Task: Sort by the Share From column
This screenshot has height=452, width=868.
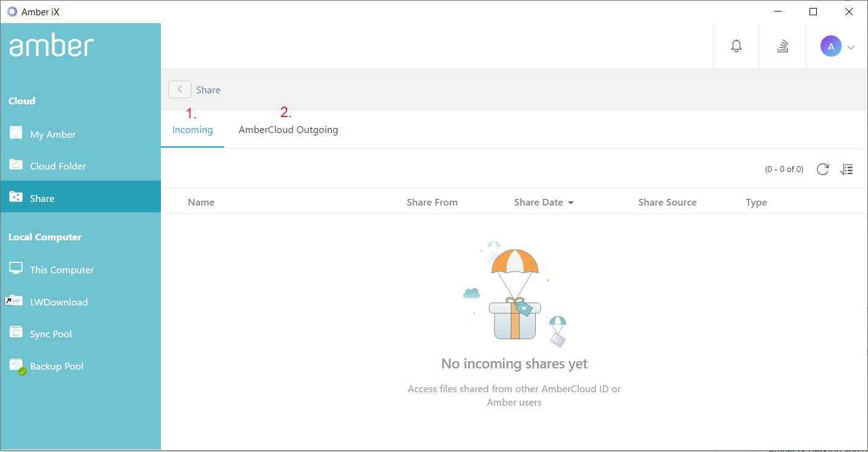Action: pyautogui.click(x=432, y=203)
